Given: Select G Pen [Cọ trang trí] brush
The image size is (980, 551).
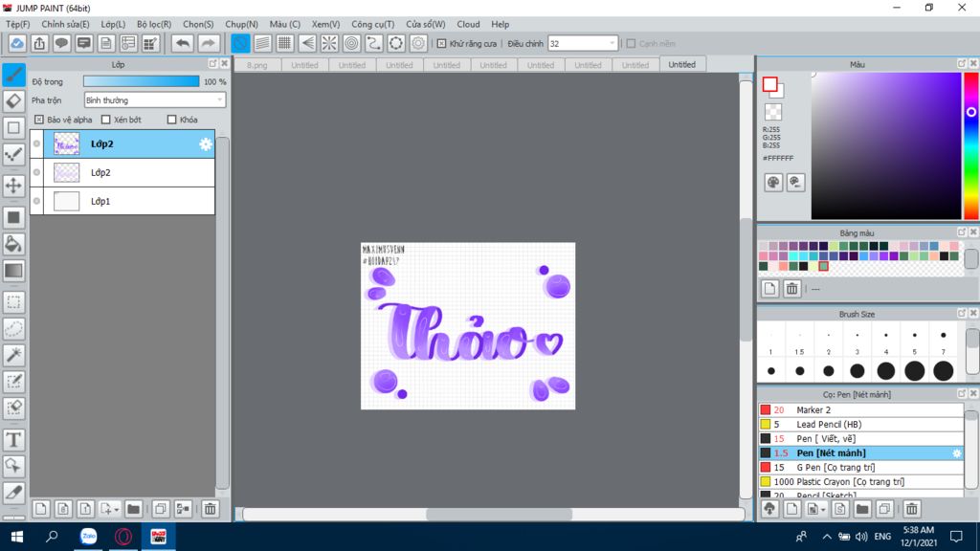Looking at the screenshot, I should (x=860, y=467).
